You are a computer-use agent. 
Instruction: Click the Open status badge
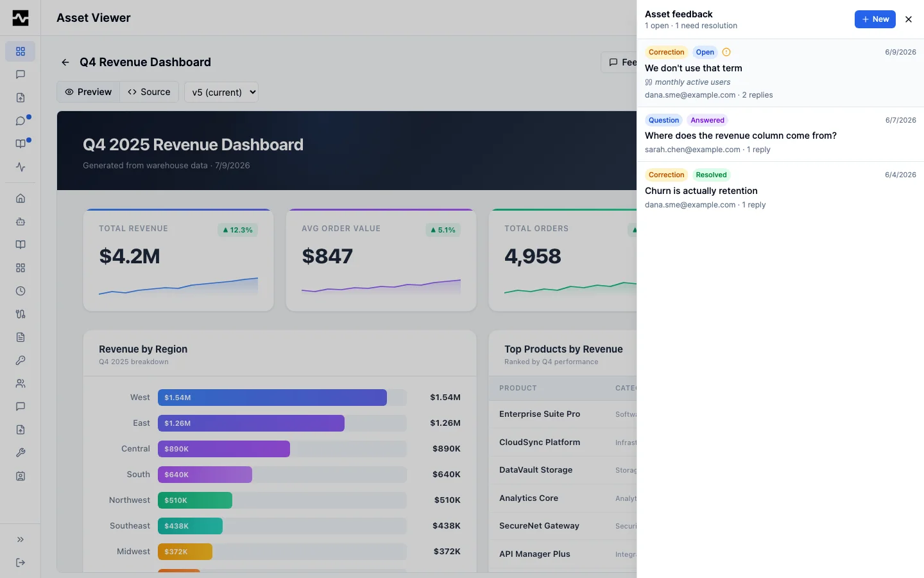(x=705, y=52)
